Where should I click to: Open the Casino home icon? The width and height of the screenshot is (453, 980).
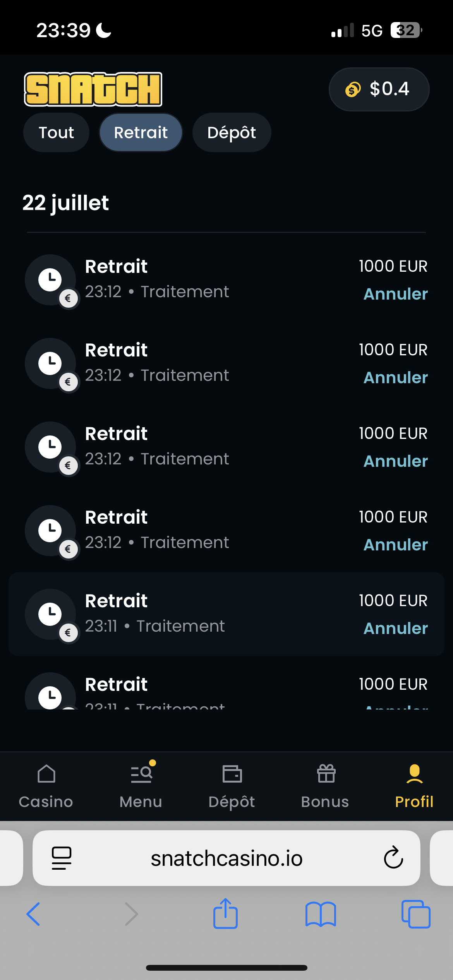click(46, 774)
